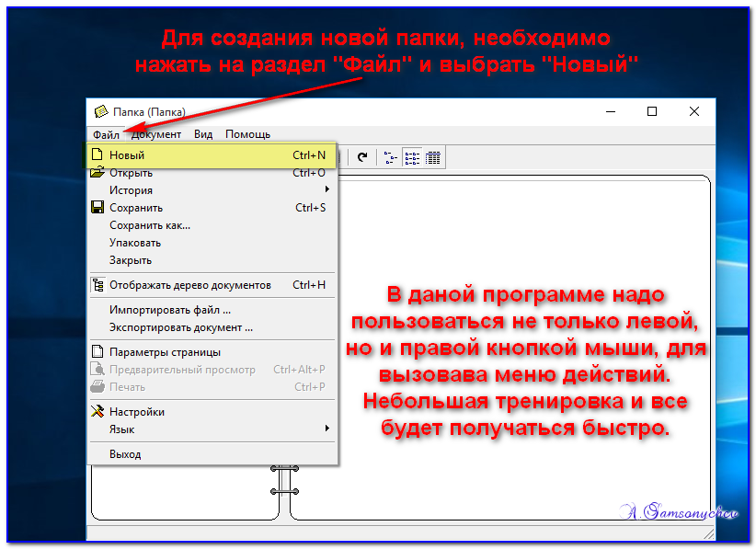Viewport: 756px width, 549px height.
Task: Click the redo arrow icon on the toolbar
Action: pyautogui.click(x=362, y=156)
